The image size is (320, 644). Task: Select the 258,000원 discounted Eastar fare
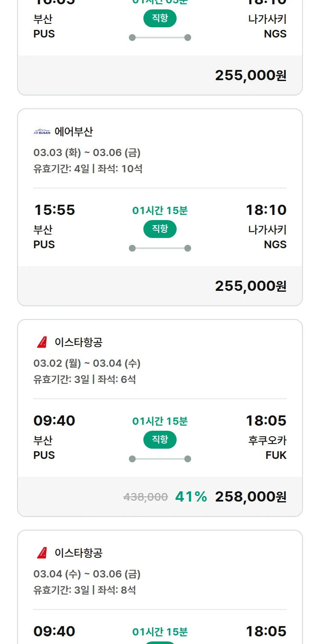[250, 496]
